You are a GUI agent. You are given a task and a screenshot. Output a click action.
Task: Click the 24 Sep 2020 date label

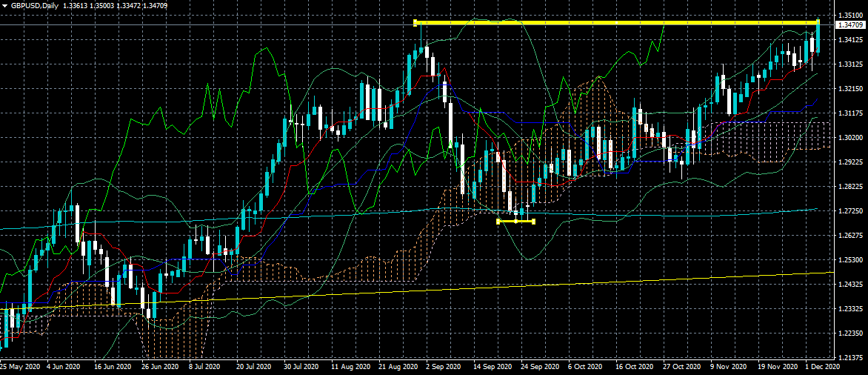tap(541, 367)
